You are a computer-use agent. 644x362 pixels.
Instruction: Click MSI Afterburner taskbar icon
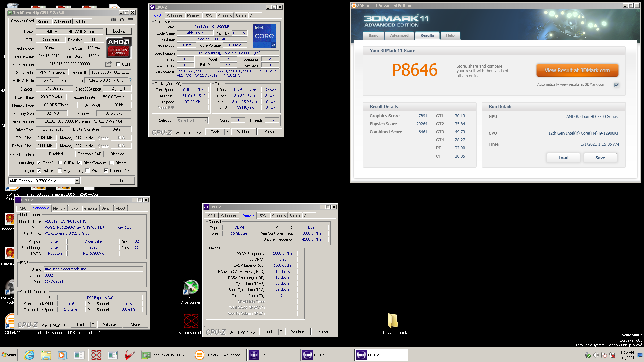(x=129, y=355)
